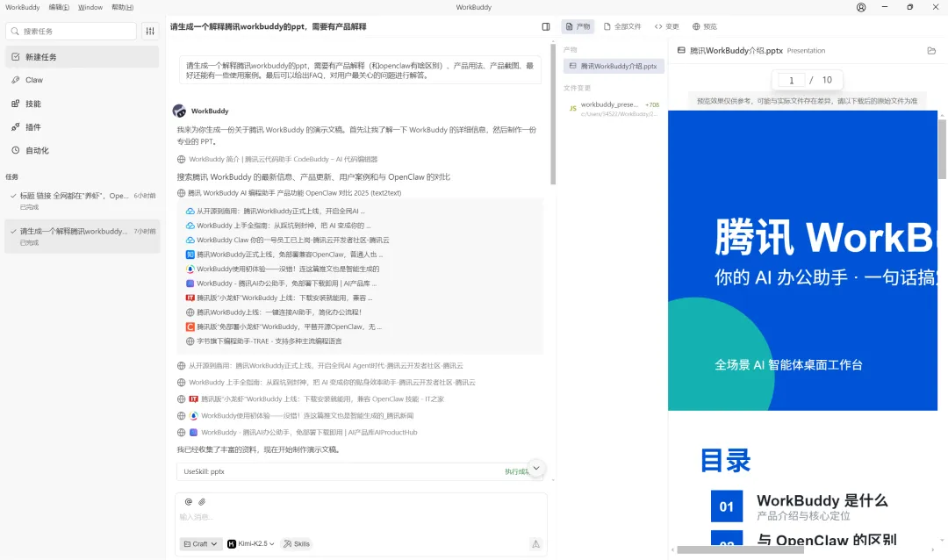Screen dimensions: 948x560
Task: Click the 搜索任务 search field
Action: [x=71, y=31]
